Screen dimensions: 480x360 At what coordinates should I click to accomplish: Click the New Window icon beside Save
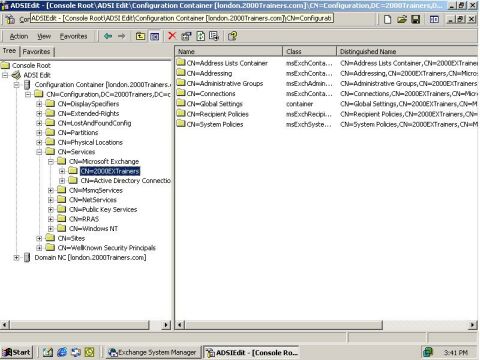point(434,19)
